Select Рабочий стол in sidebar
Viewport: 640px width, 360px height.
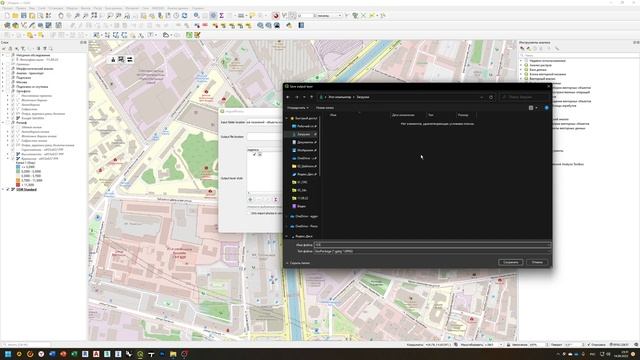click(x=304, y=127)
